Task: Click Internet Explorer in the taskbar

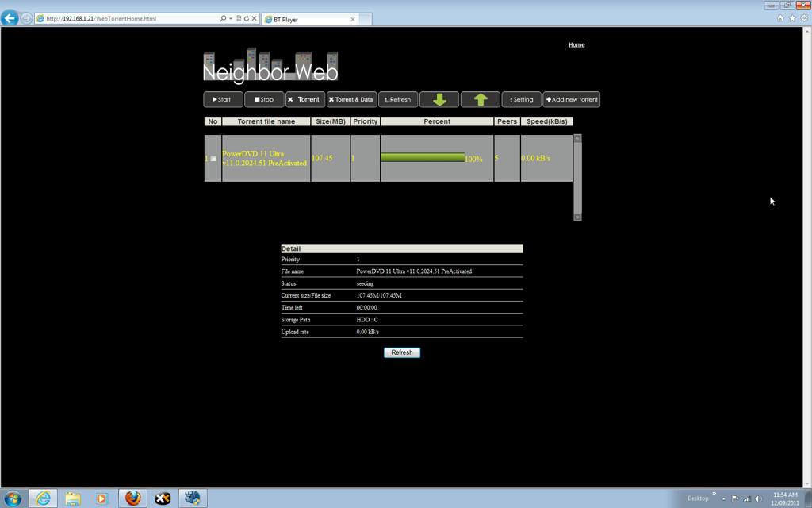Action: click(43, 498)
